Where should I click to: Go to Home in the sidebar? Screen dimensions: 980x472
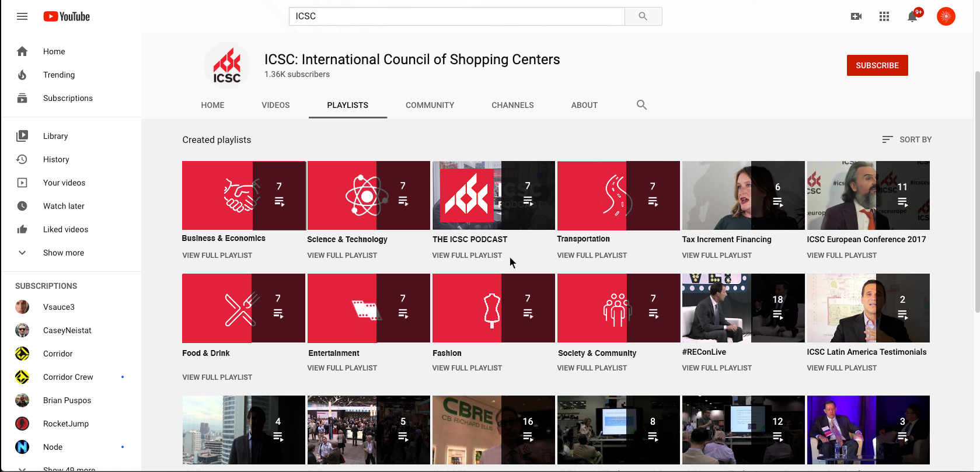coord(71,51)
